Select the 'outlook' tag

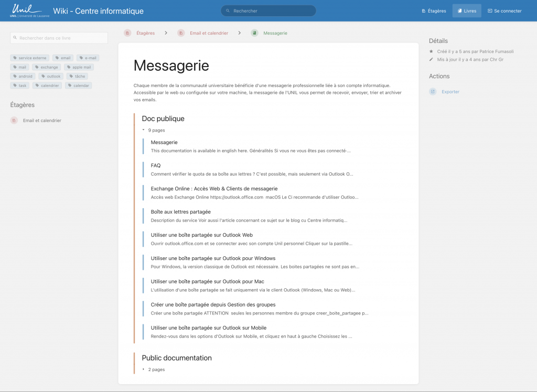pyautogui.click(x=51, y=77)
